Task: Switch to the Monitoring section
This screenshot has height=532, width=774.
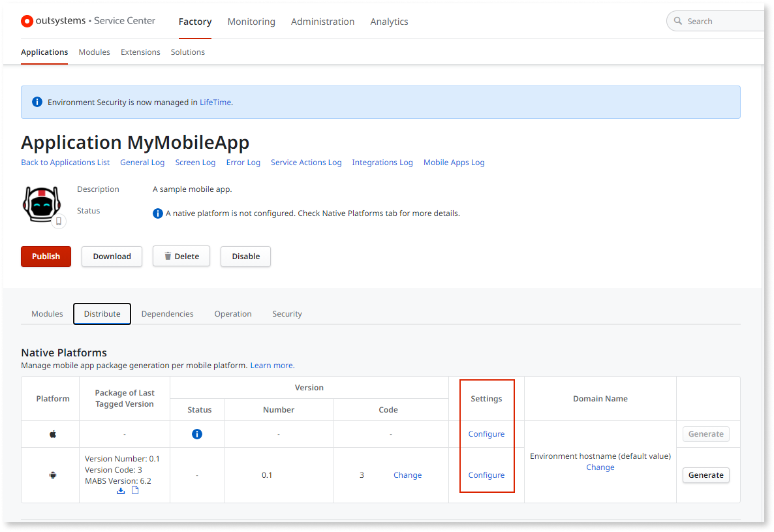Action: pos(251,22)
